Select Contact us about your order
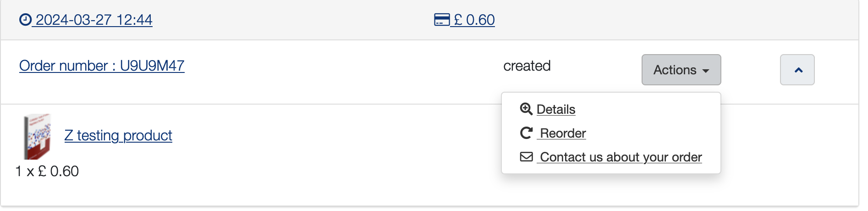This screenshot has width=868, height=211. [621, 157]
